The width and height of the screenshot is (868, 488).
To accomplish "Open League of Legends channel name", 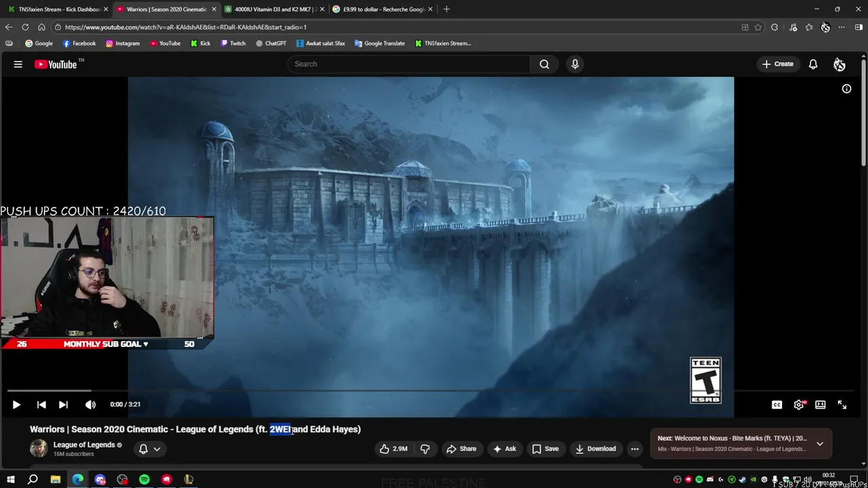I will pos(84,445).
